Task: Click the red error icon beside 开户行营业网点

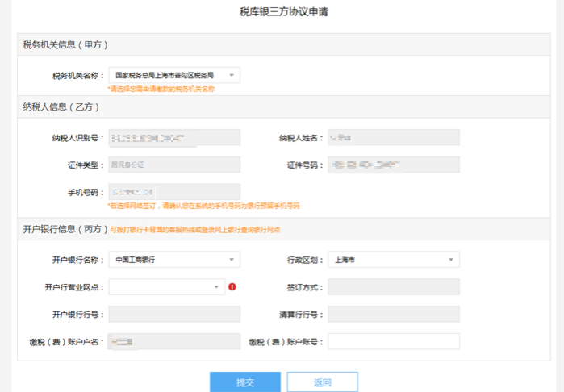Action: [232, 286]
